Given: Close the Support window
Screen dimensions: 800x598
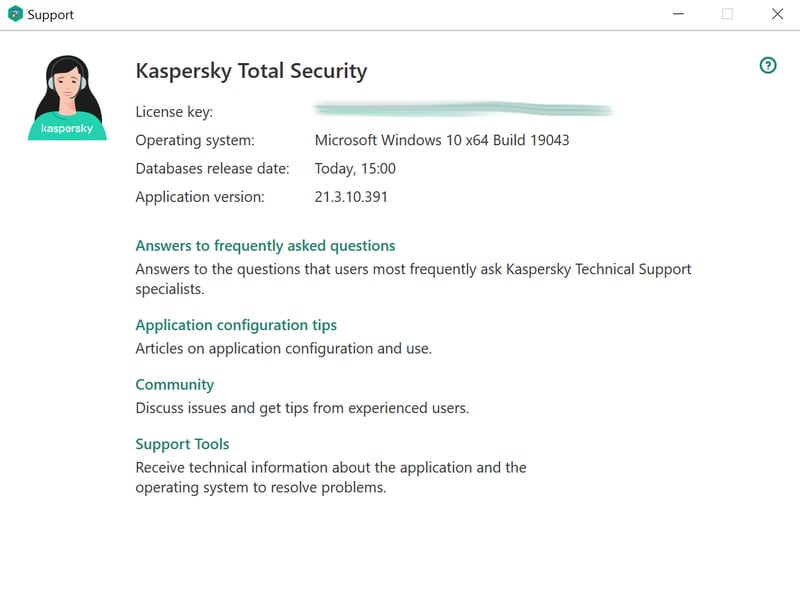Looking at the screenshot, I should [x=777, y=14].
